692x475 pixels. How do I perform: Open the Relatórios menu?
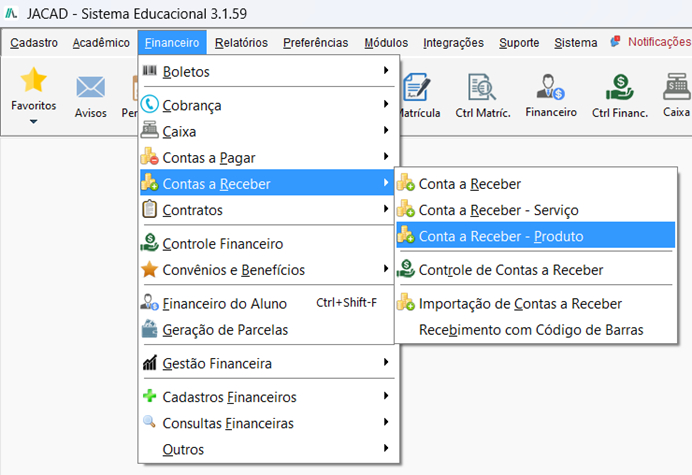pos(241,42)
